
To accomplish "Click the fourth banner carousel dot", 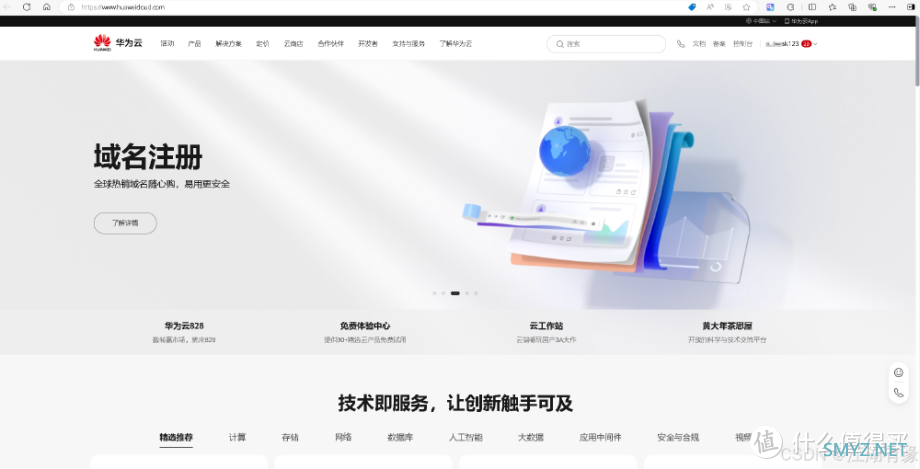I will (x=467, y=293).
